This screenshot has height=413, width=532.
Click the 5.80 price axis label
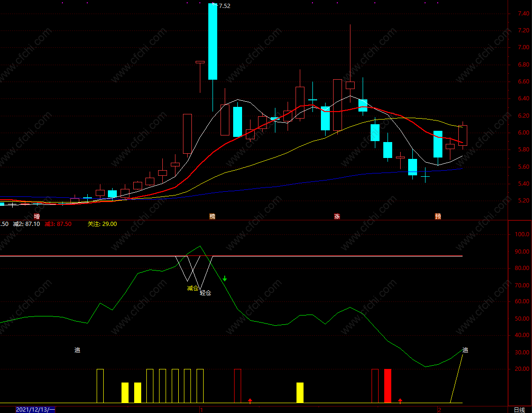[x=524, y=150]
